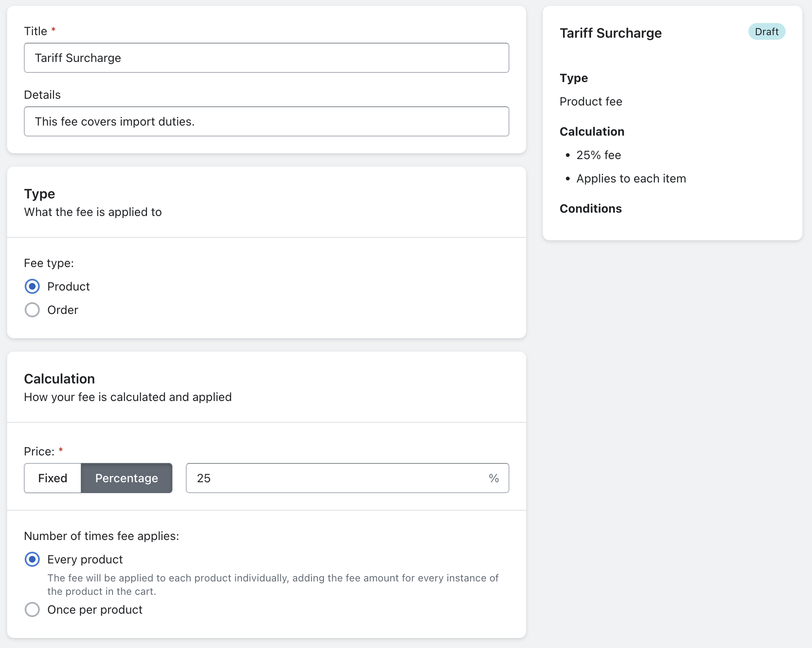Image resolution: width=812 pixels, height=648 pixels.
Task: Click the Conditions heading in summary
Action: pos(591,208)
